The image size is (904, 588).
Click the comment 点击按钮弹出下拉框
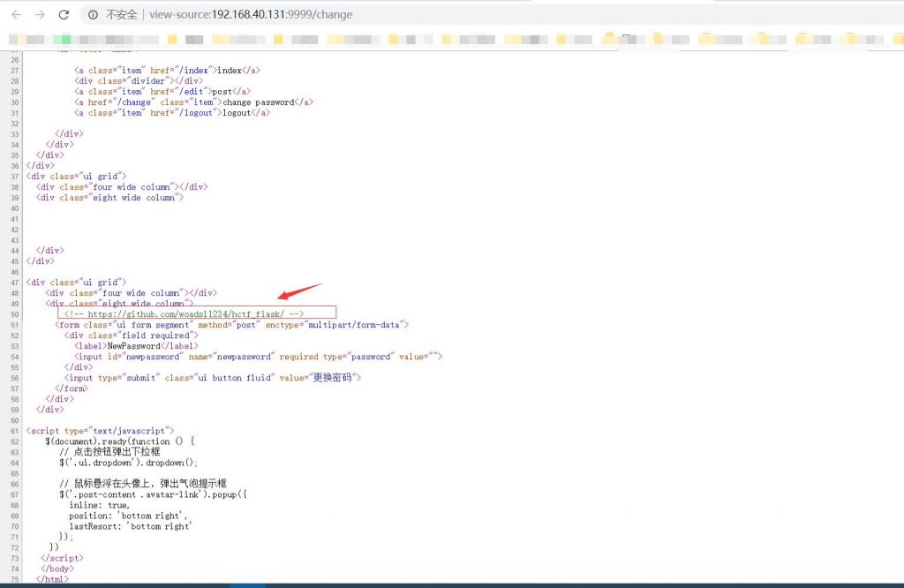pos(109,452)
